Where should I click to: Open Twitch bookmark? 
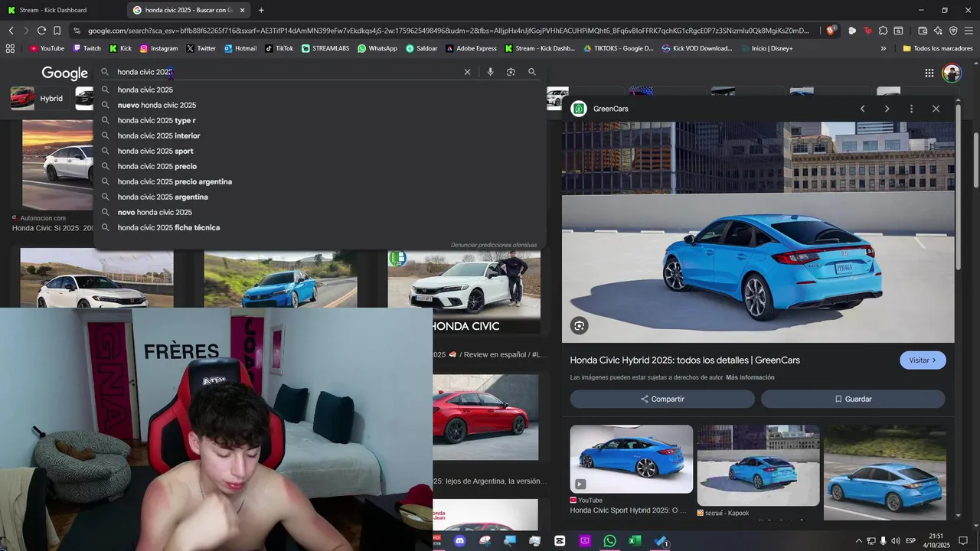tap(87, 48)
